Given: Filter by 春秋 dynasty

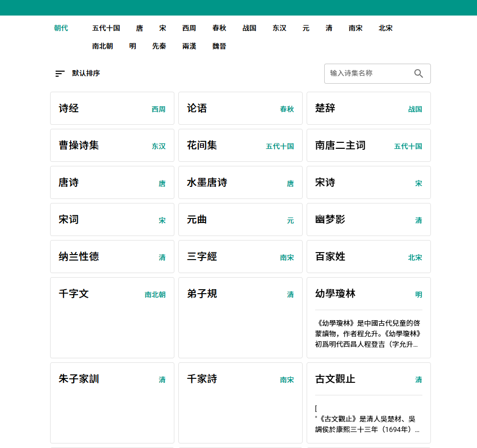Looking at the screenshot, I should click(219, 28).
